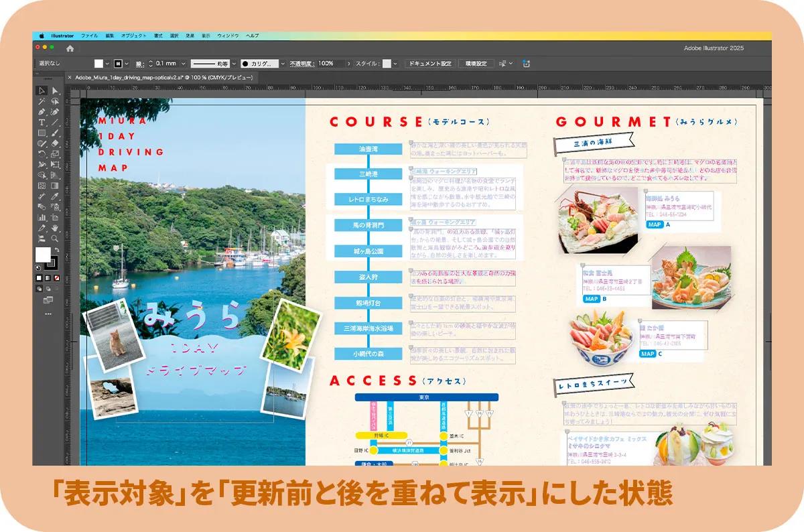Click the 環境設定 button
The height and width of the screenshot is (532, 804).
coord(476,64)
